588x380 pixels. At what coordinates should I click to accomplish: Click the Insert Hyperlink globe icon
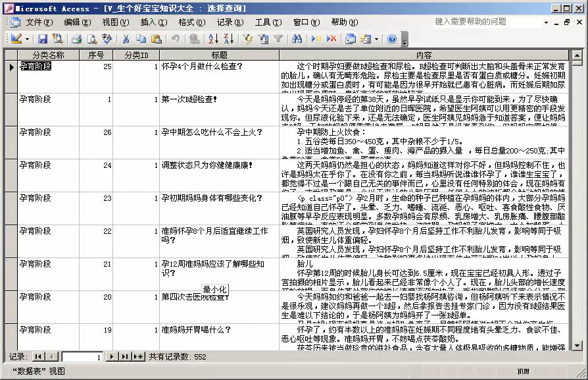pyautogui.click(x=194, y=39)
